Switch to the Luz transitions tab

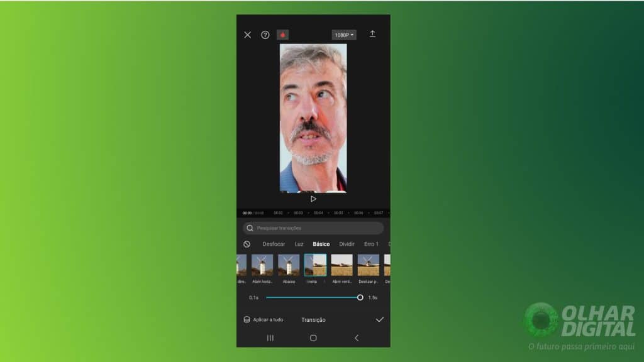(x=299, y=244)
